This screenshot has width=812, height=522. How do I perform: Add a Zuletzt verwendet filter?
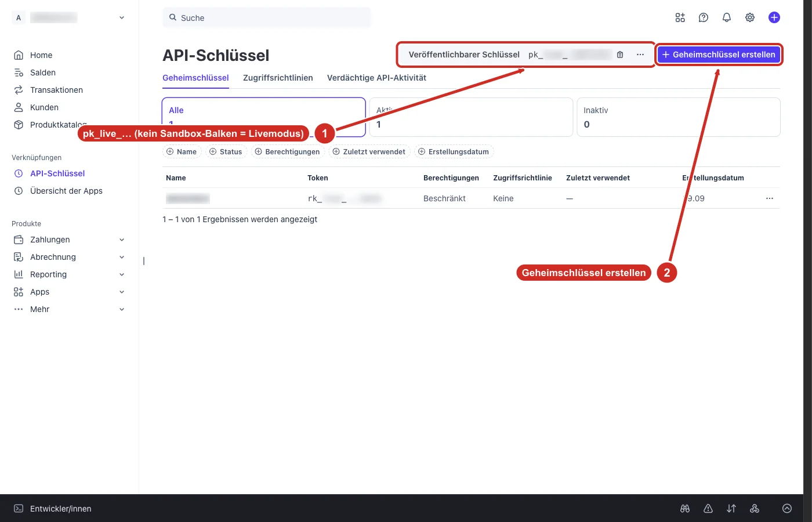[x=369, y=152]
